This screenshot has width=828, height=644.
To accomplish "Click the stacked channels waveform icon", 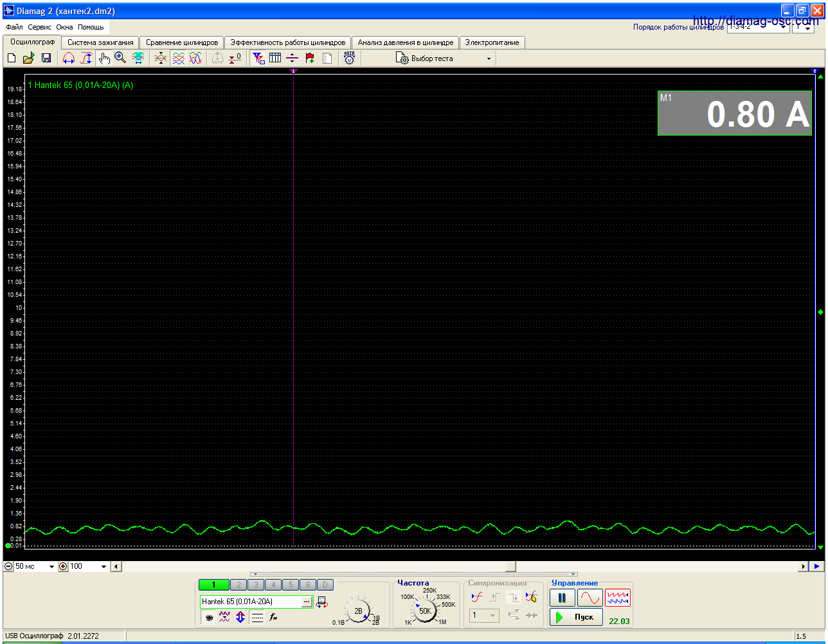I will coord(178,58).
